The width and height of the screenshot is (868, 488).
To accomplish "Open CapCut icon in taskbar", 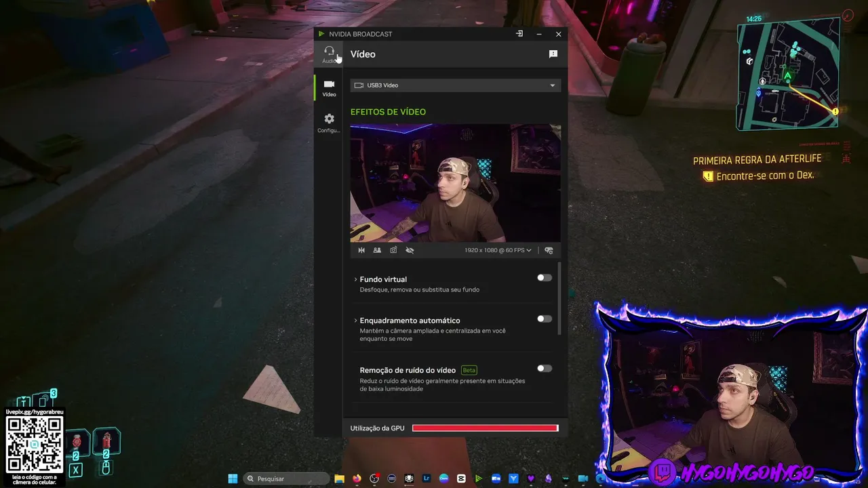I will (x=461, y=479).
